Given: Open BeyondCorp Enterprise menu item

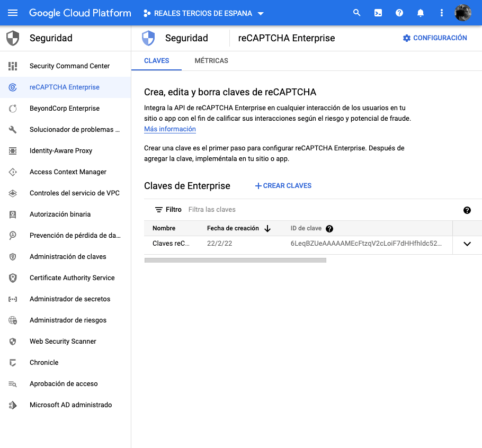Looking at the screenshot, I should pos(66,109).
